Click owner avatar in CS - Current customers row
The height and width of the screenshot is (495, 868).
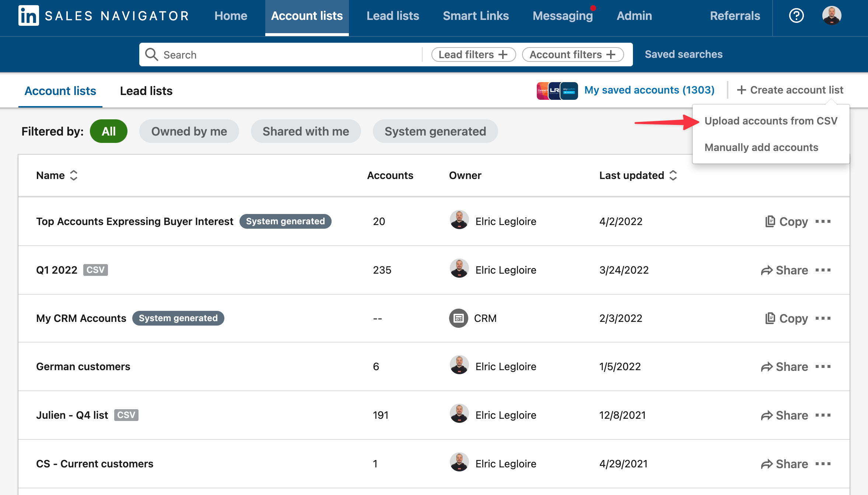tap(459, 462)
